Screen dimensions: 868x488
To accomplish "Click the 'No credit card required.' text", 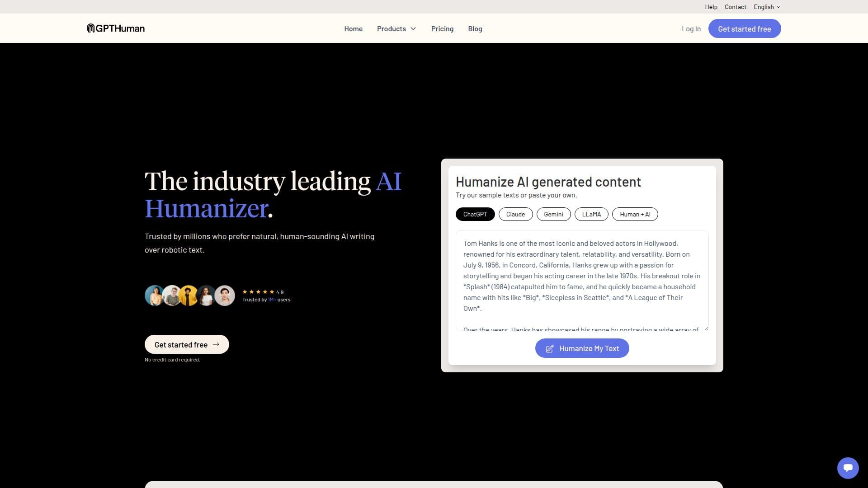I will click(172, 360).
